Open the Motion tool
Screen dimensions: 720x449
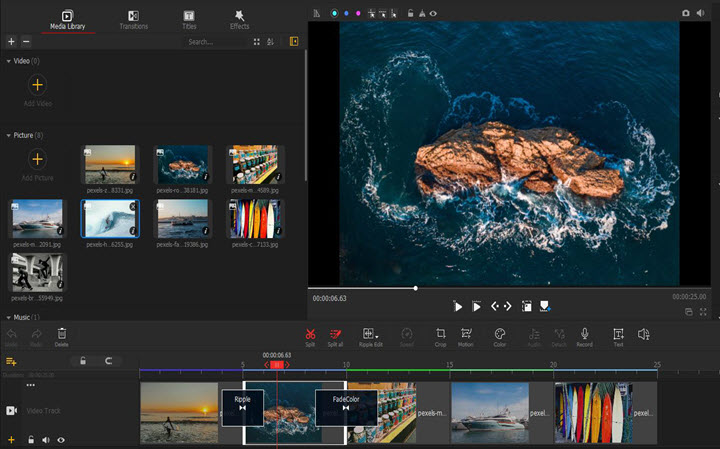(466, 333)
